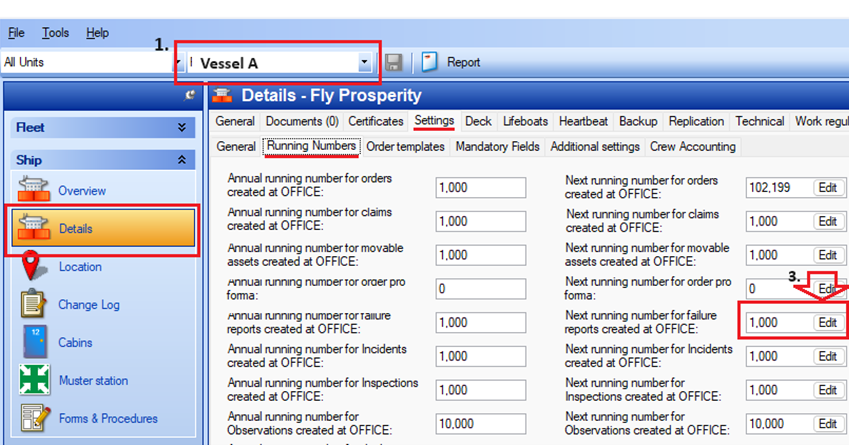849x445 pixels.
Task: Click the annual running number for claims field
Action: (481, 221)
